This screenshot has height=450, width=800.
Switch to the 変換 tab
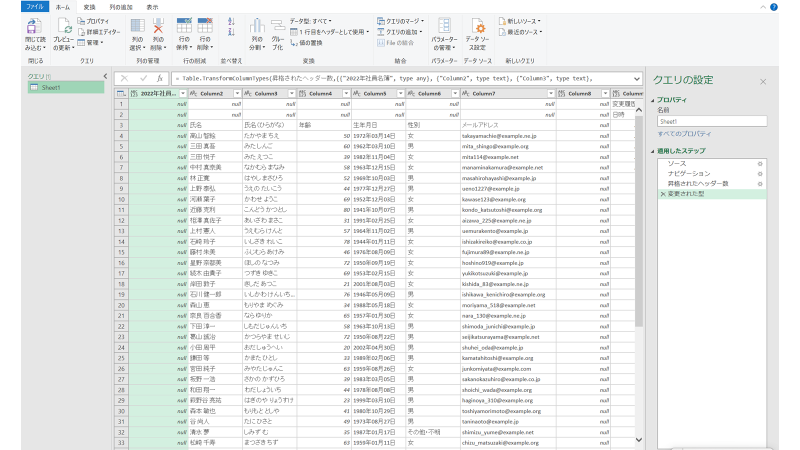(89, 7)
